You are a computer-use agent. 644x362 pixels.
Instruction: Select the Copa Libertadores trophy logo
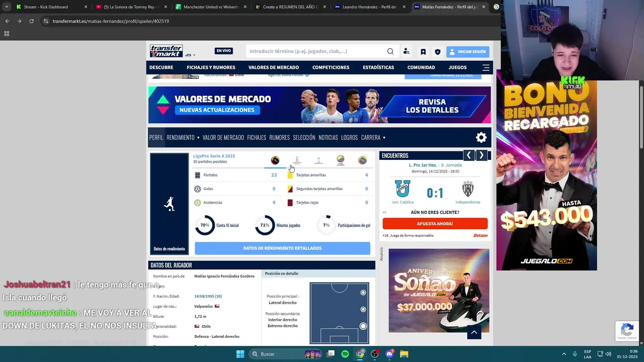(x=297, y=160)
